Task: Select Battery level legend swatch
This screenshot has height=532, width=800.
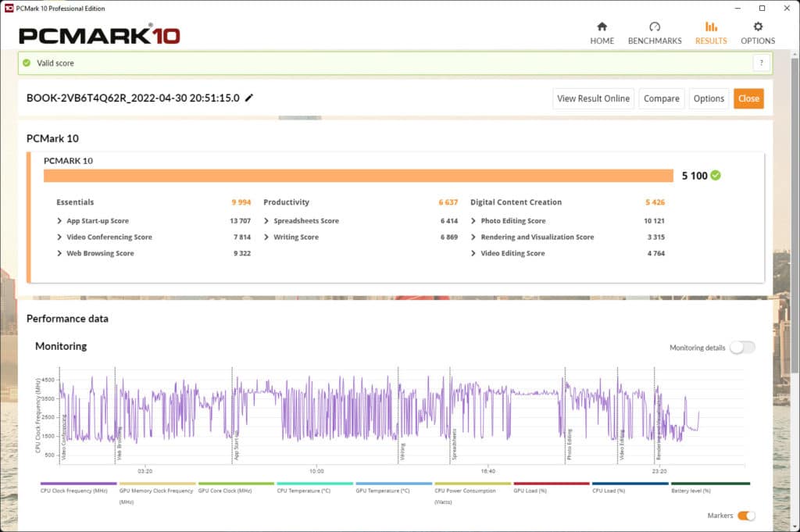Action: 711,483
